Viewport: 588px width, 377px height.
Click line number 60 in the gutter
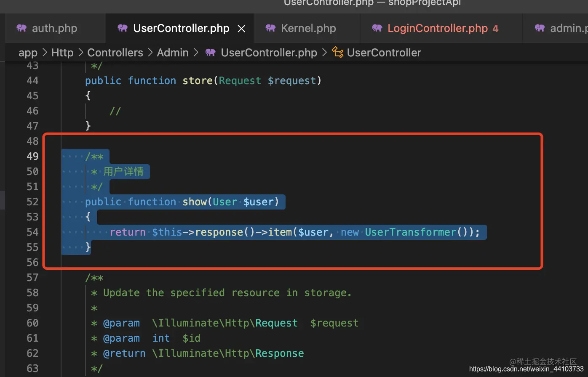[32, 323]
